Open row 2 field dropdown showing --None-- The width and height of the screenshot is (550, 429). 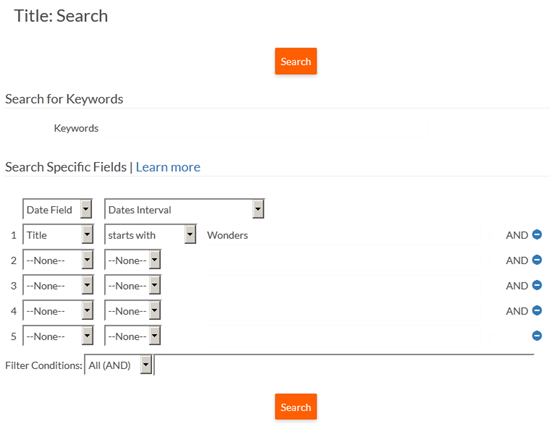pyautogui.click(x=58, y=260)
